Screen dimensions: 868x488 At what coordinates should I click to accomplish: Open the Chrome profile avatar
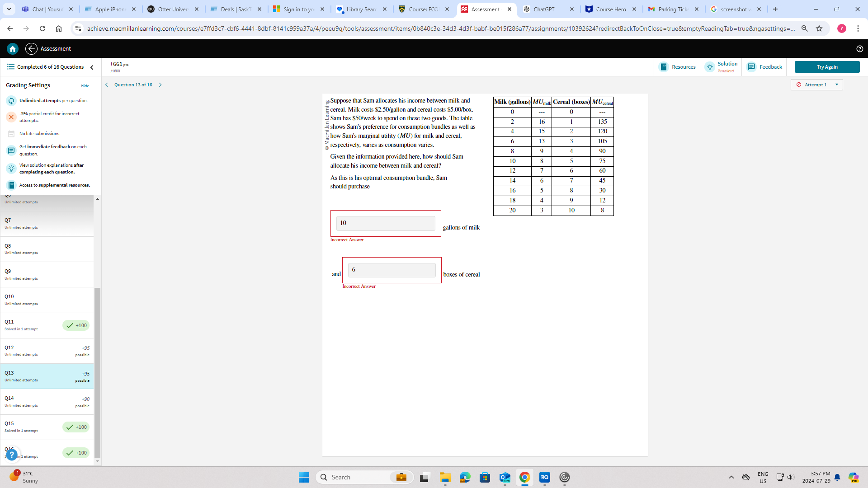pos(842,28)
